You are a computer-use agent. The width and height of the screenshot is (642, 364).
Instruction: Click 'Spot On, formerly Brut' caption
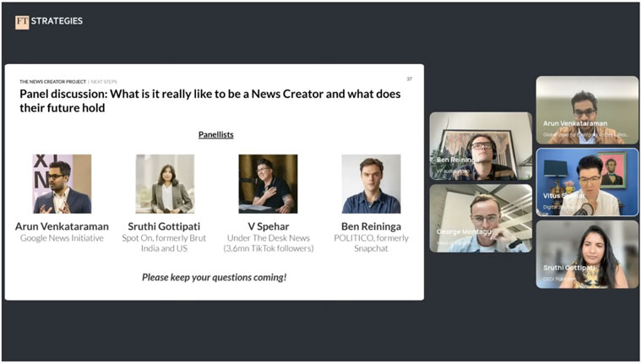(164, 238)
